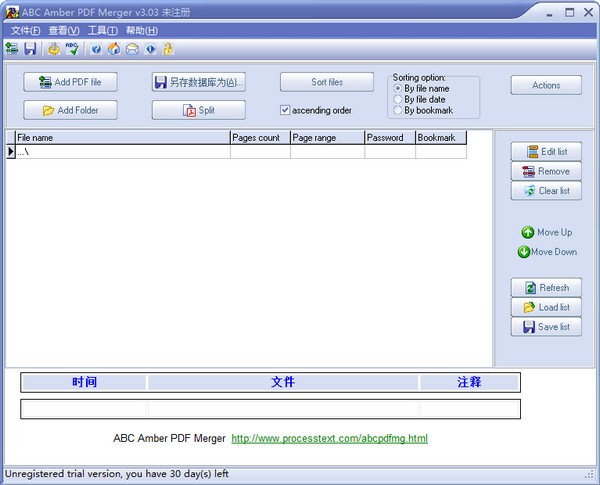Viewport: 600px width, 485px height.
Task: Click the Add PDF file button
Action: (70, 82)
